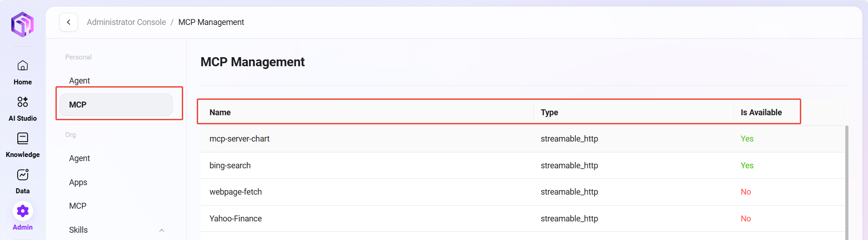The width and height of the screenshot is (868, 240).
Task: Open the Org MCP menu item
Action: (78, 206)
